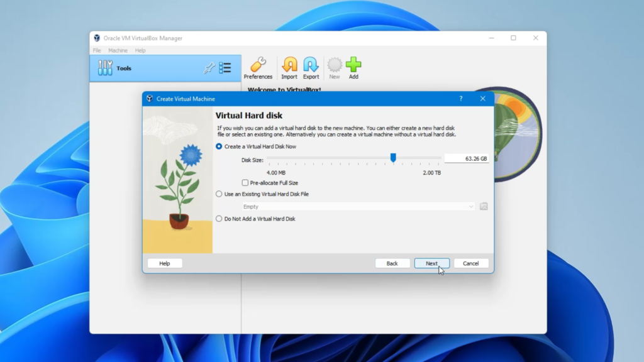The image size is (644, 362).
Task: Open the Machine menu
Action: (x=118, y=50)
